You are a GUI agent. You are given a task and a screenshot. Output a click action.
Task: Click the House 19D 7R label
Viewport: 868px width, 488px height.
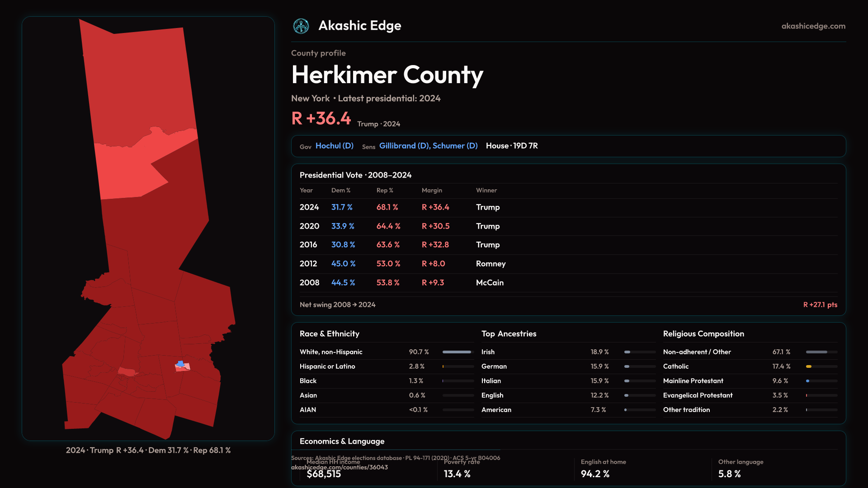point(511,146)
